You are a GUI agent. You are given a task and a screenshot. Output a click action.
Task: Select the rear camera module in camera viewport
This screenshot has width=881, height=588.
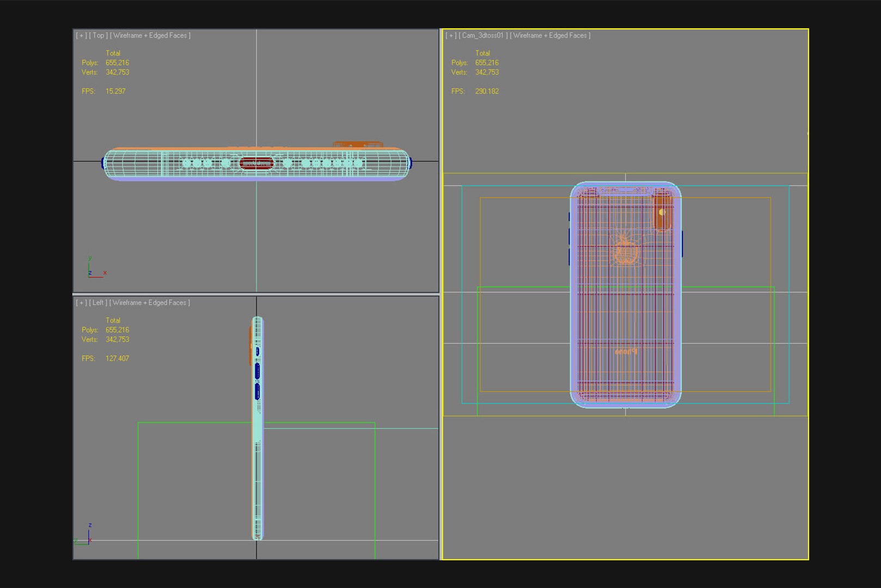click(x=662, y=211)
